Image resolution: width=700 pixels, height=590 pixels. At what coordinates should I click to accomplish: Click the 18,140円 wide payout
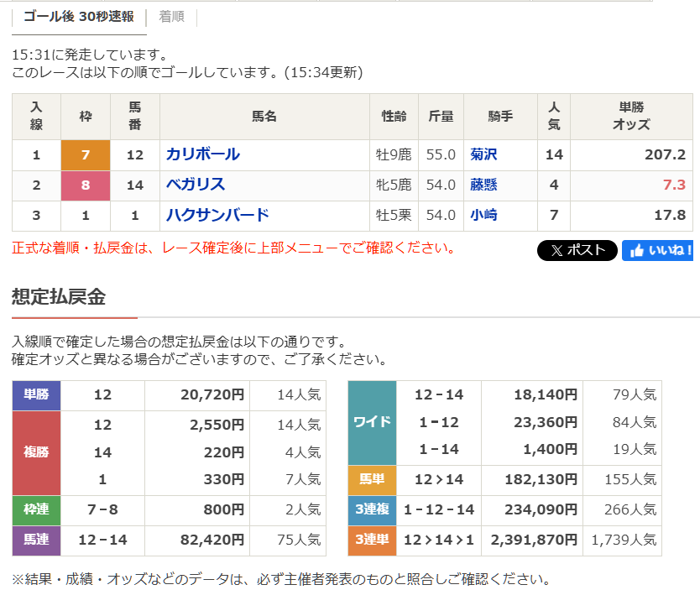coord(546,394)
